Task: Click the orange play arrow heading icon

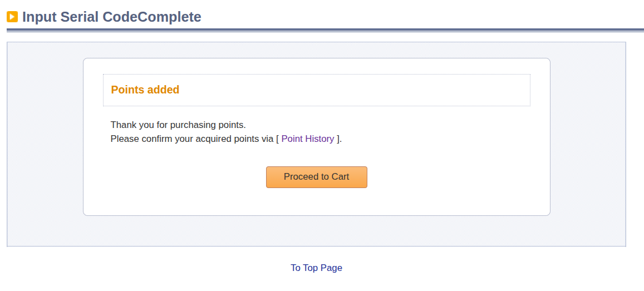Action: point(12,17)
